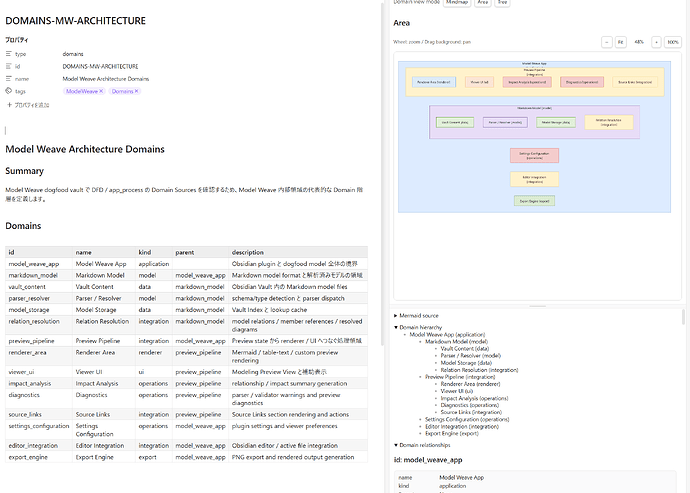Zoom out diagram with minus button
This screenshot has width=690, height=493.
tap(607, 42)
